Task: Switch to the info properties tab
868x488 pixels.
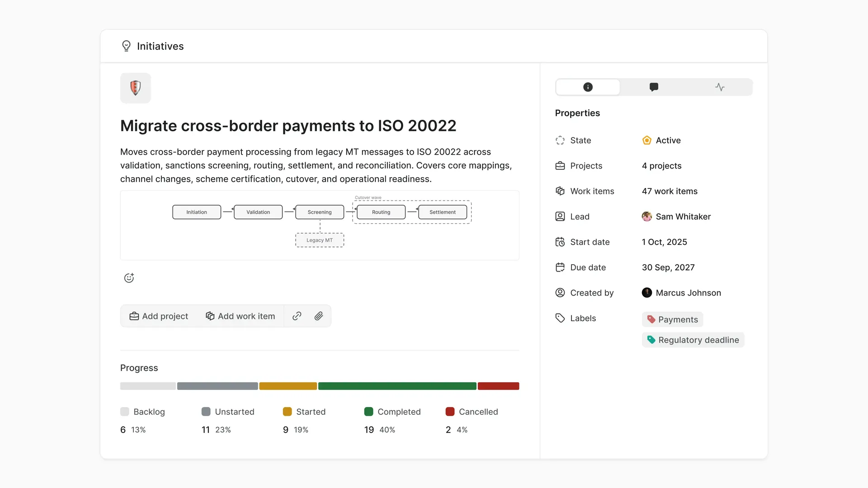Action: [x=588, y=87]
